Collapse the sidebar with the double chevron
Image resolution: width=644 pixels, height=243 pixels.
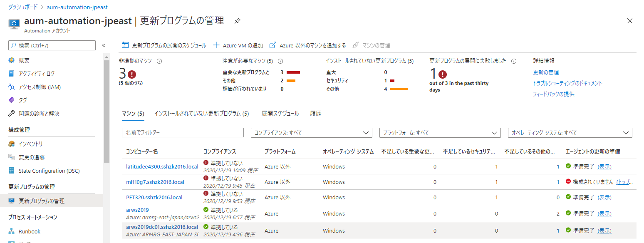click(x=104, y=45)
